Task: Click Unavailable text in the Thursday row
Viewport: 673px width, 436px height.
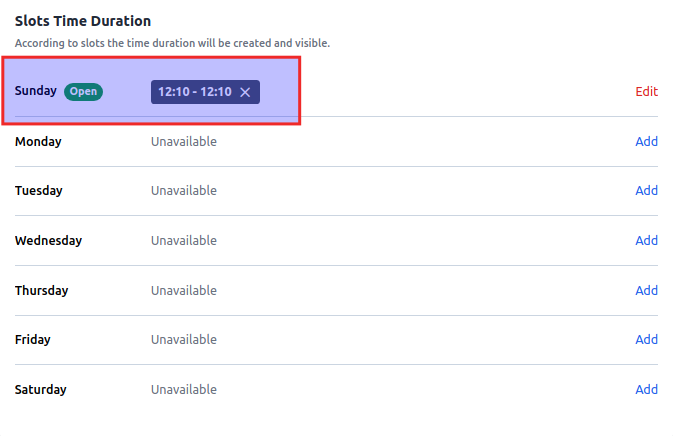Action: [x=184, y=290]
